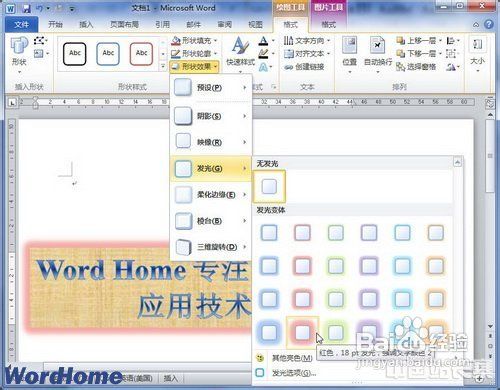Open the 页面布局 ribbon tab
500x390 pixels.
coord(124,24)
